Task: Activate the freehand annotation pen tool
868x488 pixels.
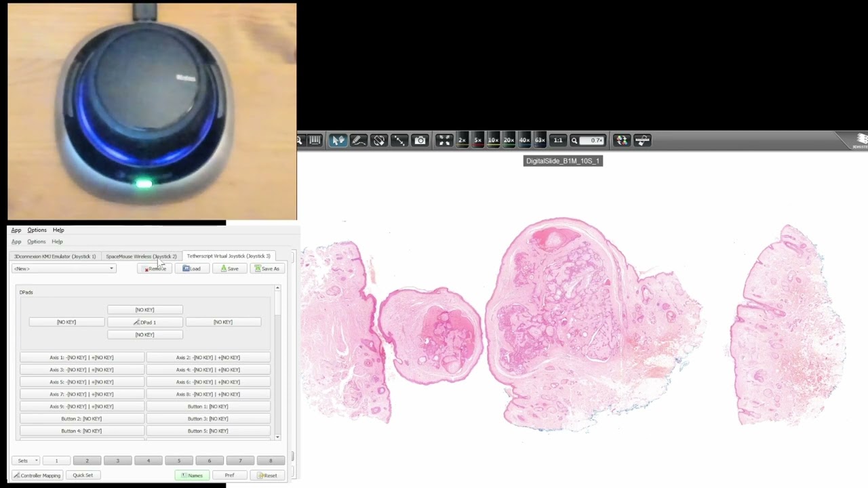Action: point(359,140)
